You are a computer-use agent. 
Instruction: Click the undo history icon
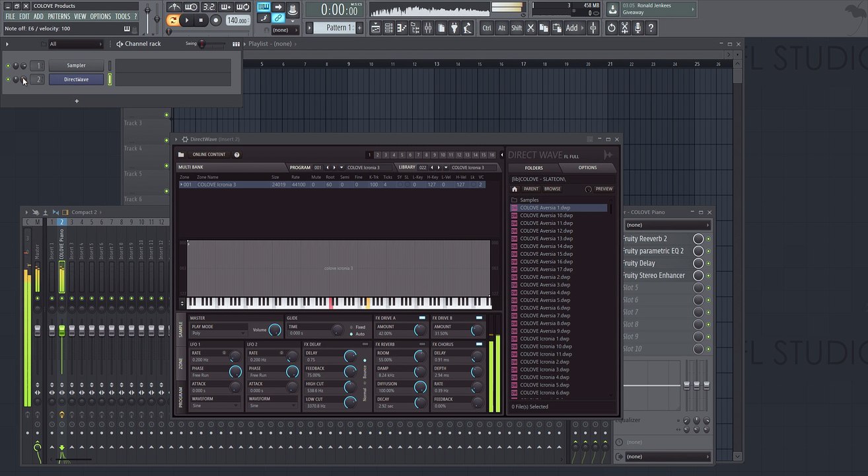tap(611, 28)
